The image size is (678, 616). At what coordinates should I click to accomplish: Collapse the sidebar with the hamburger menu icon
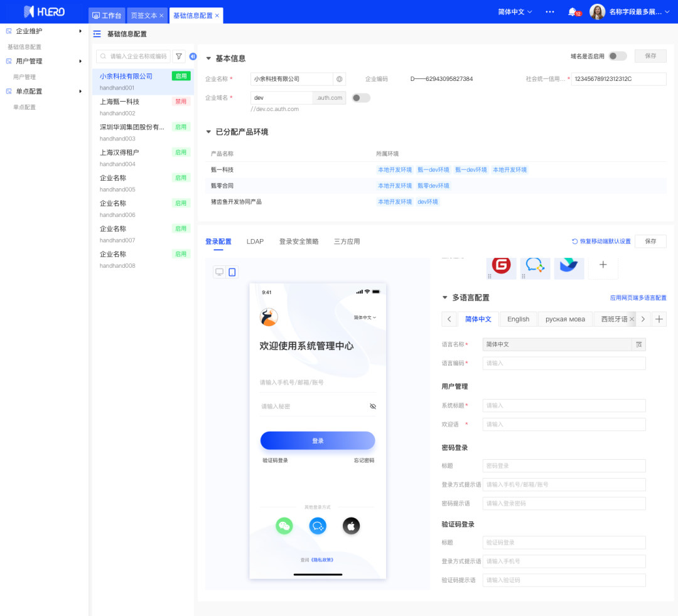(97, 34)
